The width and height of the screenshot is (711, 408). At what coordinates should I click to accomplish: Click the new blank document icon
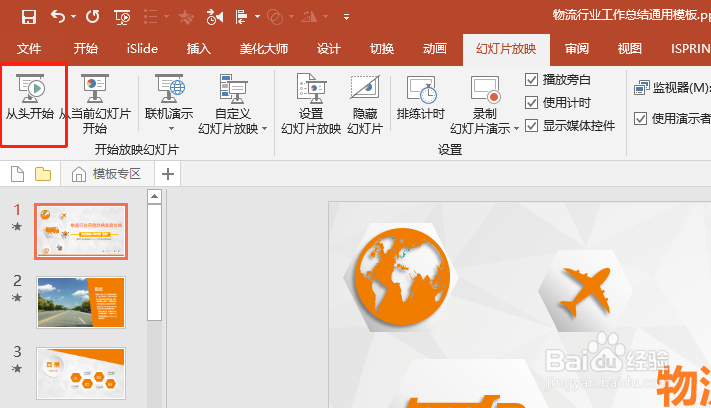(x=17, y=174)
